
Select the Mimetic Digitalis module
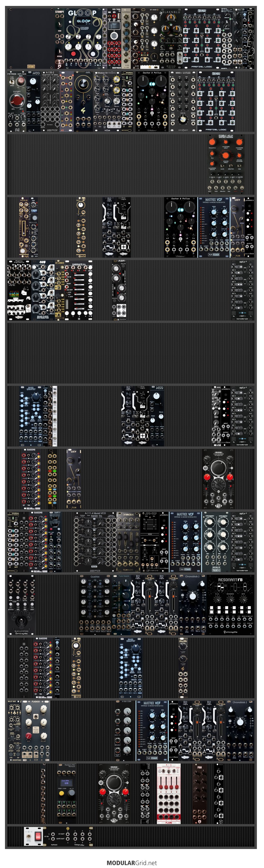pyautogui.click(x=19, y=290)
